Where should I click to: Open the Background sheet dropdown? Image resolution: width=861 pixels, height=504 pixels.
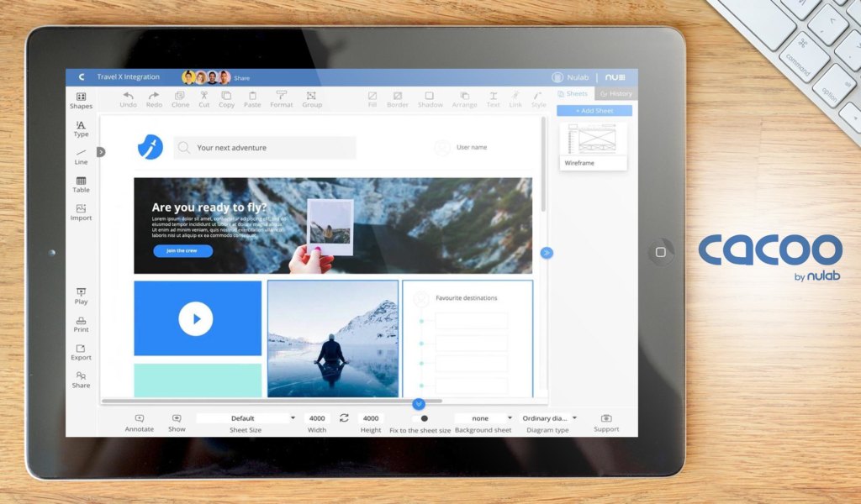(483, 418)
